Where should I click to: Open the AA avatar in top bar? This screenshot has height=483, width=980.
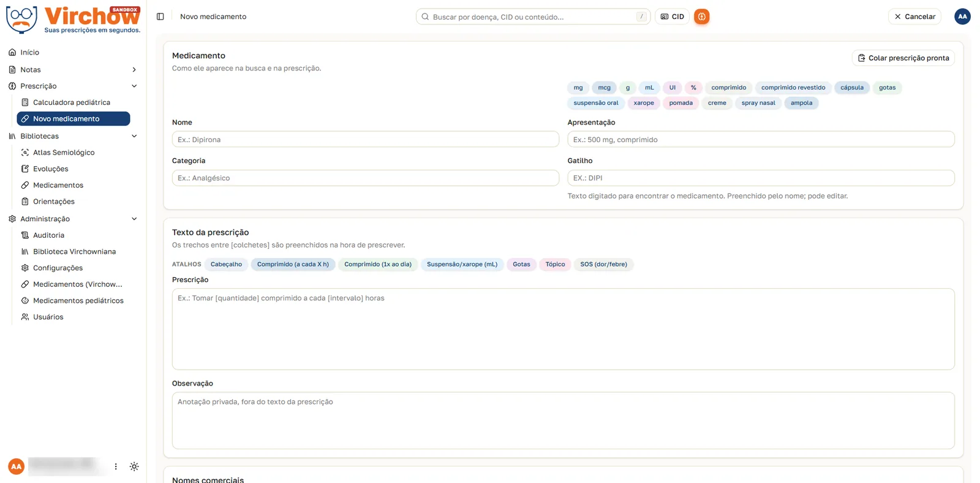tap(962, 17)
